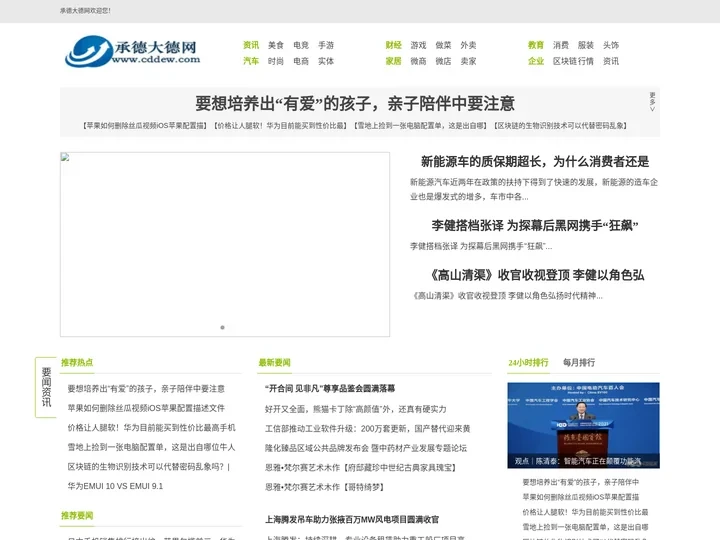This screenshot has height=540, width=720.
Task: Open banner sublink 雪地上捡到一张电脑配置单
Action: (420, 125)
